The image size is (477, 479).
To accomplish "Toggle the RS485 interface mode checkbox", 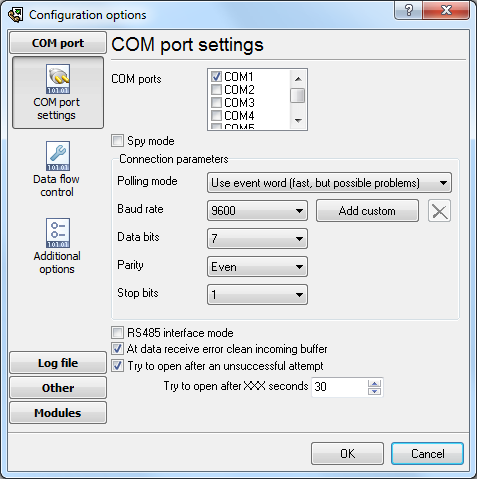I will (x=117, y=332).
